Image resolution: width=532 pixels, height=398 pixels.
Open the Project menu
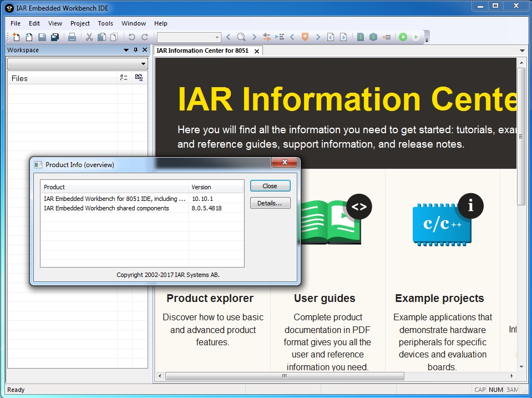click(x=80, y=23)
